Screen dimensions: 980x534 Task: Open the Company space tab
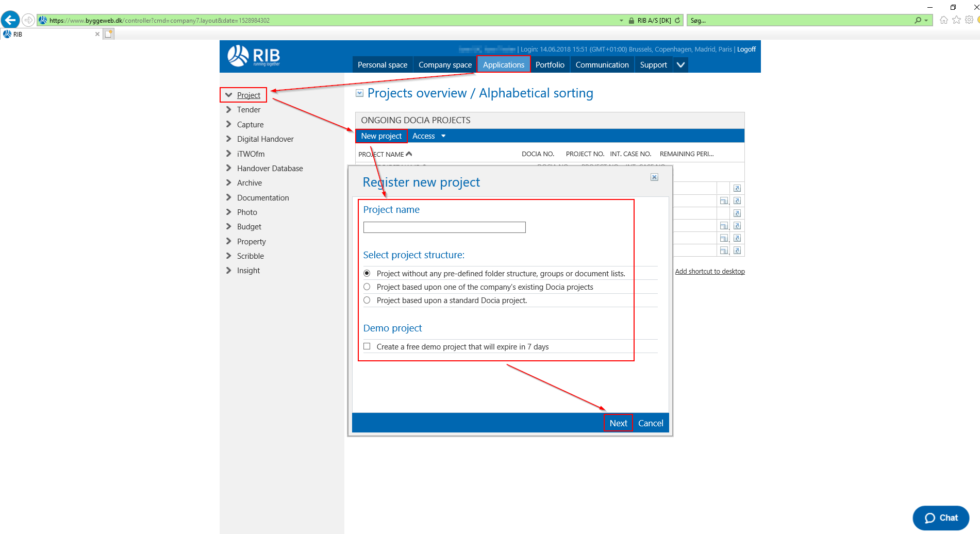pyautogui.click(x=445, y=65)
